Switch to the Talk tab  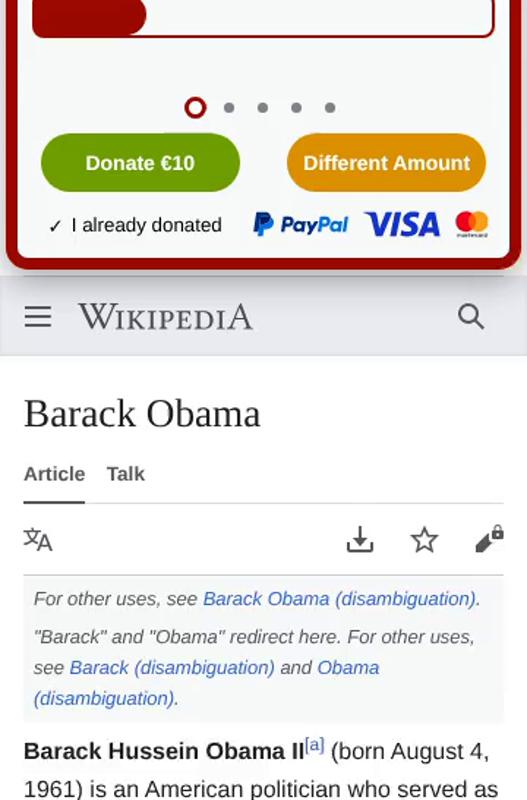126,474
